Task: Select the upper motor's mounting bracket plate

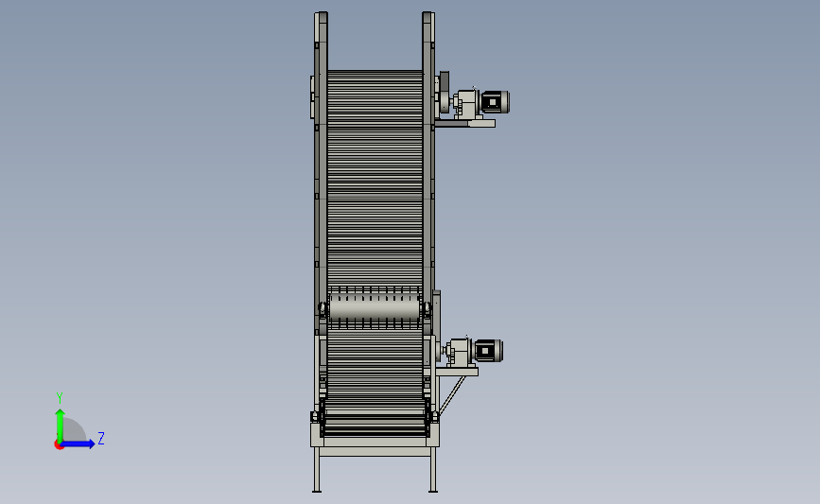Action: point(465,123)
